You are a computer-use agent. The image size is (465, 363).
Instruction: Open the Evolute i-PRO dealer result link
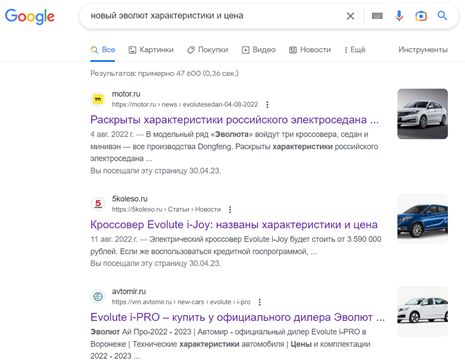click(x=237, y=317)
